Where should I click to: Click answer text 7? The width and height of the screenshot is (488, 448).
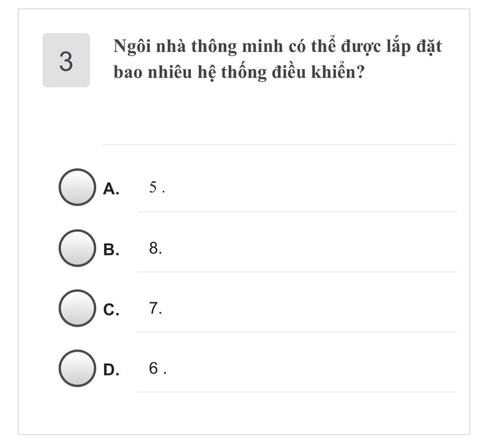point(153,308)
